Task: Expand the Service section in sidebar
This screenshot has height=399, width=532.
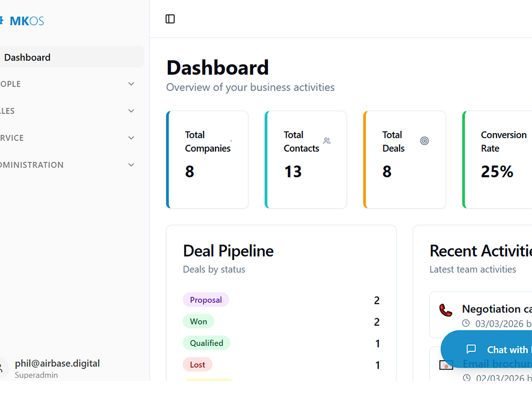Action: tap(131, 138)
